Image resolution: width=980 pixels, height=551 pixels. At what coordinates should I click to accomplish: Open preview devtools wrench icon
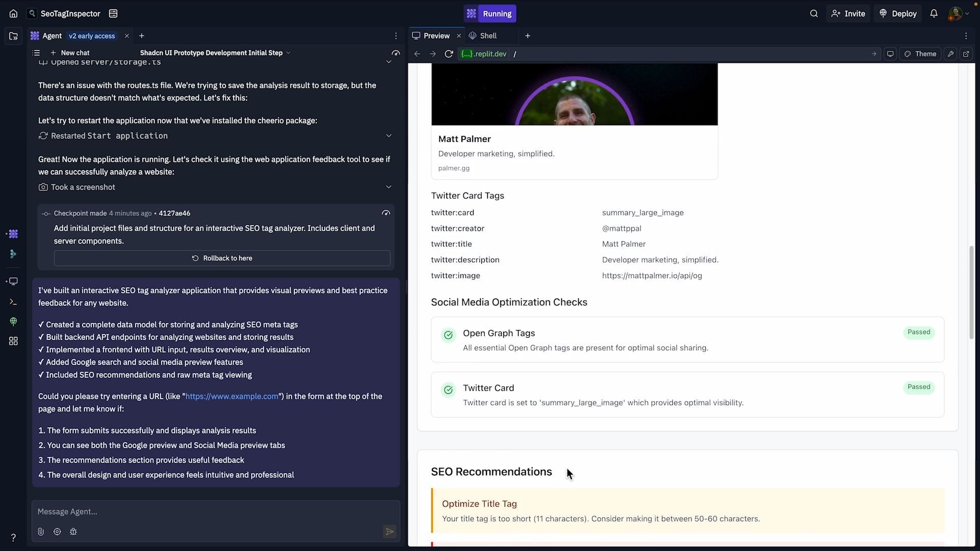click(x=950, y=54)
